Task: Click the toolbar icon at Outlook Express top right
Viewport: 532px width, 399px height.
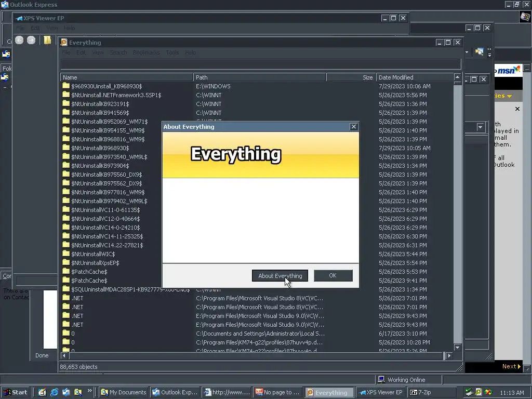Action: pos(479,52)
